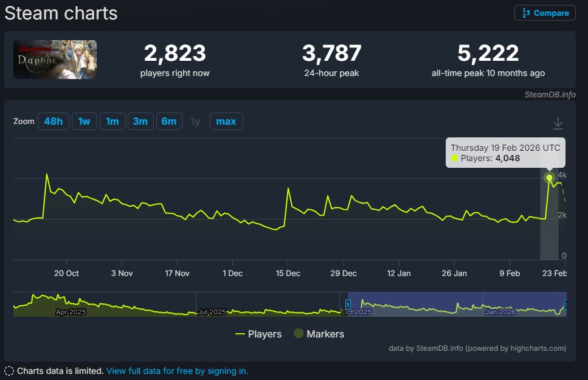Click the Steam charts heading
Image resolution: width=588 pixels, height=380 pixels.
(61, 13)
